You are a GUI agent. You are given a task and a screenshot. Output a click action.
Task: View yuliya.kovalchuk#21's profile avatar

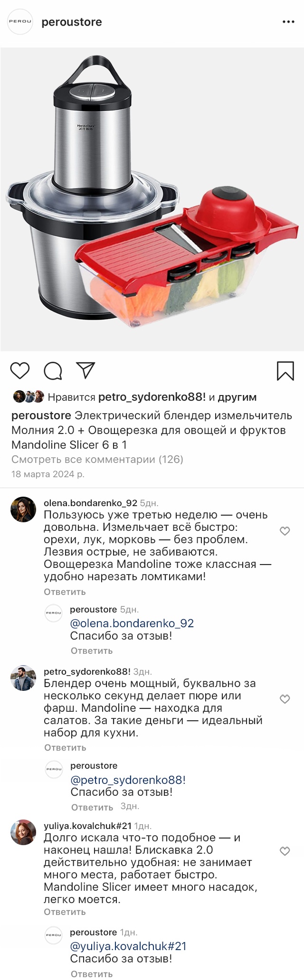(23, 832)
